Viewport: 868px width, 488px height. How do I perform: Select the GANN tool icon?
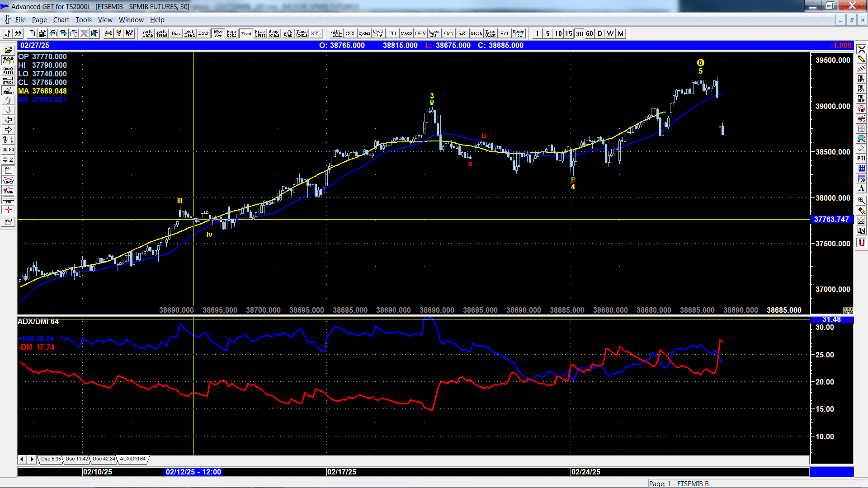click(8, 190)
